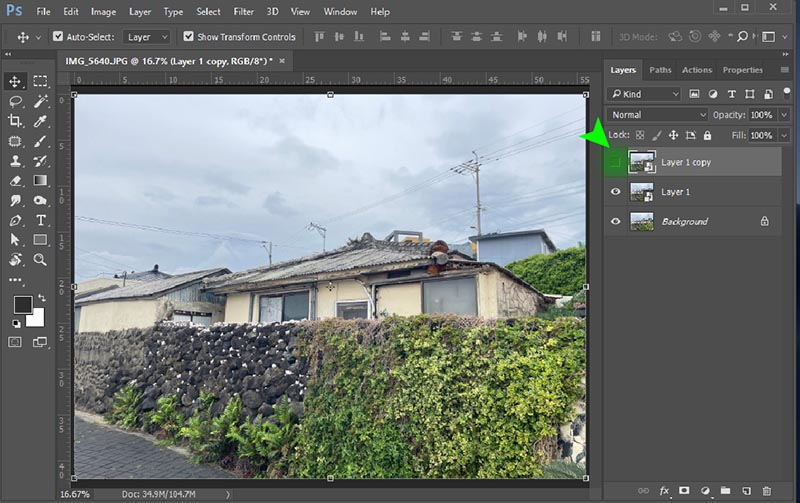Open the Filter menu

click(243, 11)
